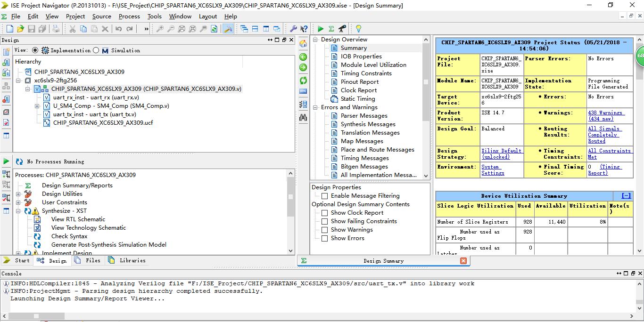644x322 pixels.
Task: Open the Pinout Report item
Action: point(360,82)
